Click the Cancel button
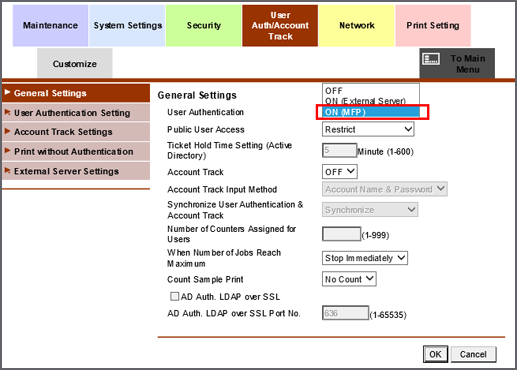517x370 pixels. click(x=473, y=354)
